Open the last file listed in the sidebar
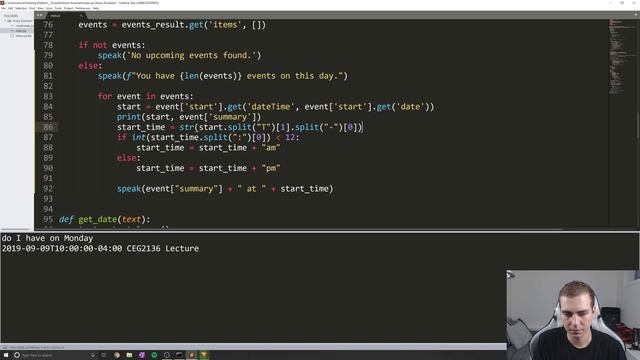The height and width of the screenshot is (360, 640). click(23, 36)
